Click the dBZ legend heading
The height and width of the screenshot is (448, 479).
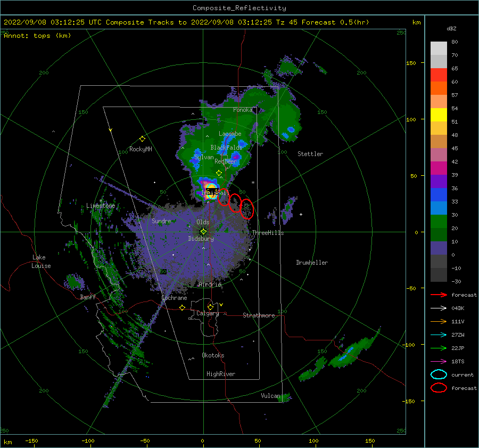pos(451,29)
